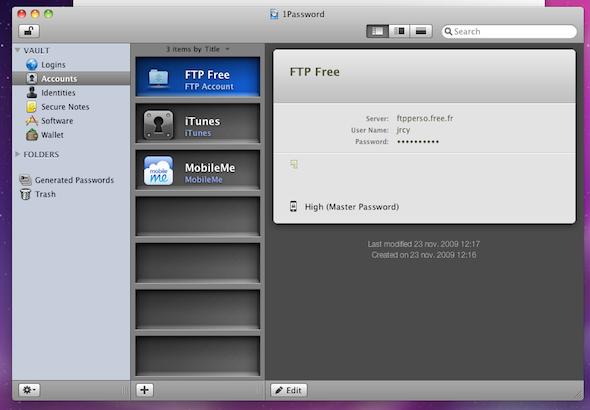This screenshot has width=590, height=410.
Task: Click the plus add item button
Action: 144,390
